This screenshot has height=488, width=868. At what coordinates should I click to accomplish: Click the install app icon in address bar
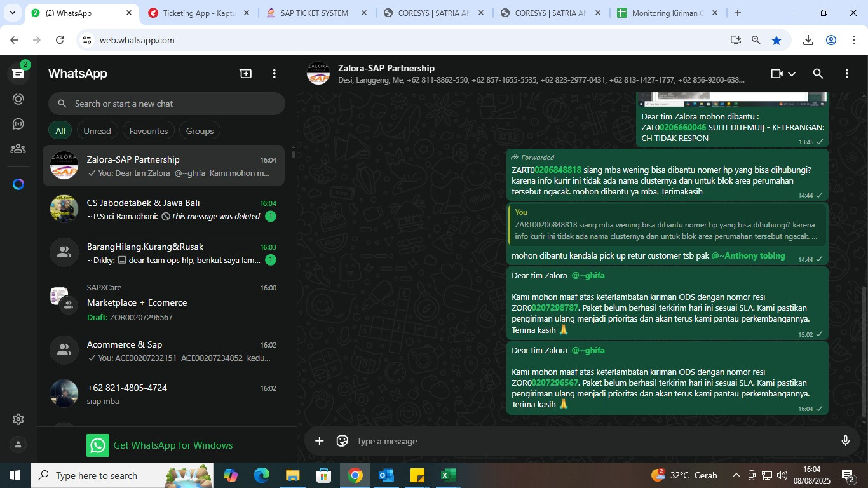pyautogui.click(x=736, y=40)
